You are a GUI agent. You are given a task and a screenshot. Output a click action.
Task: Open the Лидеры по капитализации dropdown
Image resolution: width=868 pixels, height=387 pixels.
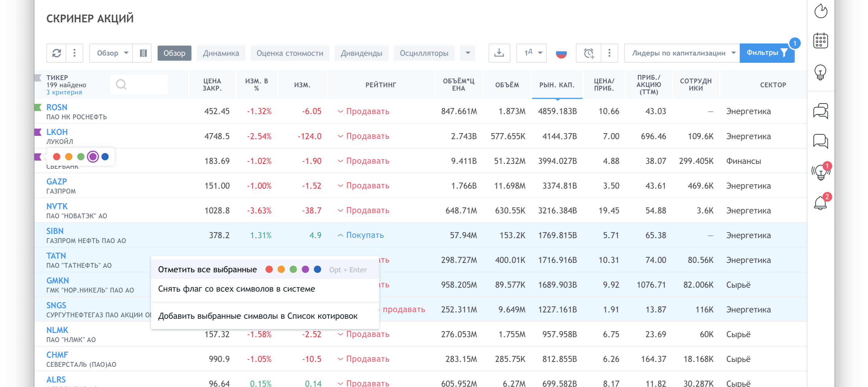click(x=682, y=53)
